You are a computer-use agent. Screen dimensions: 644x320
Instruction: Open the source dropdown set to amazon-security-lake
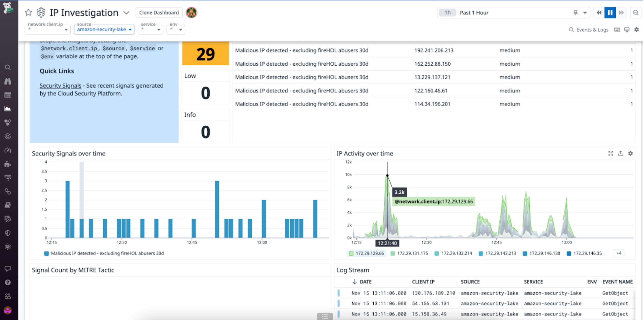coord(104,29)
